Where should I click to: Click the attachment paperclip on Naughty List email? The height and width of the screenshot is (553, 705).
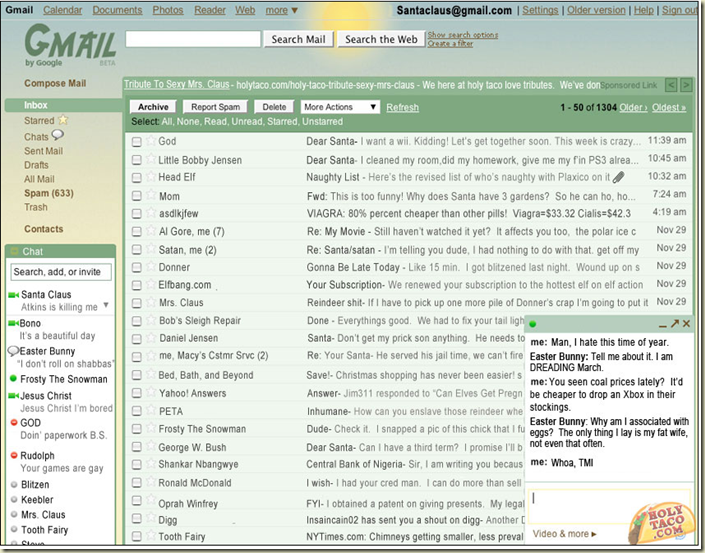point(619,177)
